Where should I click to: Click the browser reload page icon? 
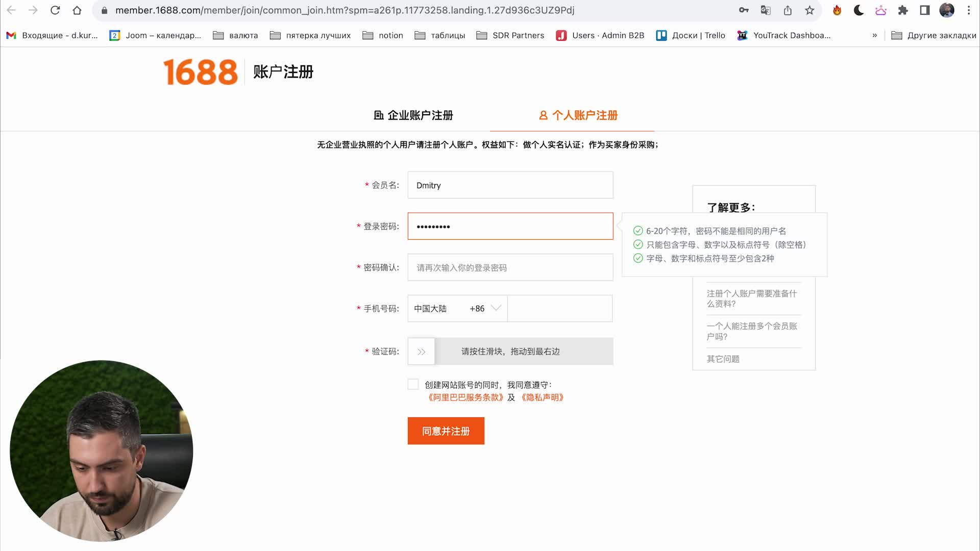[x=55, y=10]
